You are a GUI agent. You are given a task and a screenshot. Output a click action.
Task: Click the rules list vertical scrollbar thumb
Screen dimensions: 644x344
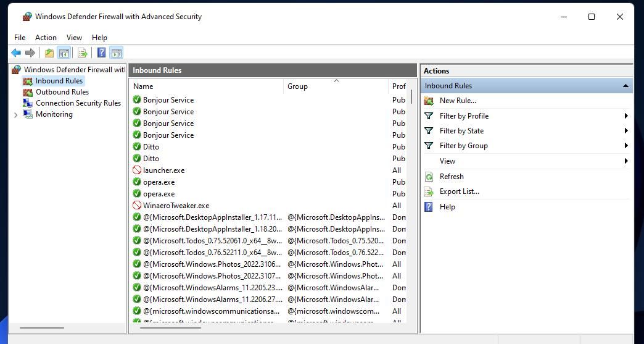click(411, 96)
